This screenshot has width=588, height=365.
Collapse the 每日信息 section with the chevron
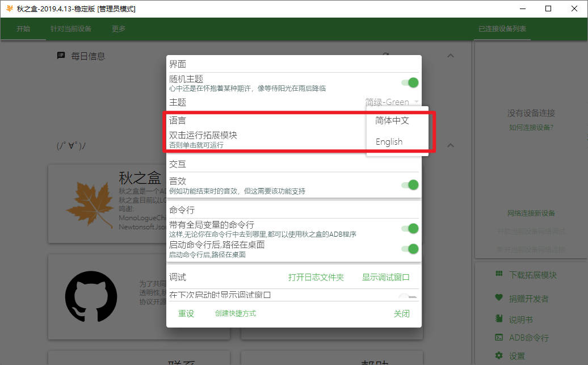[451, 56]
